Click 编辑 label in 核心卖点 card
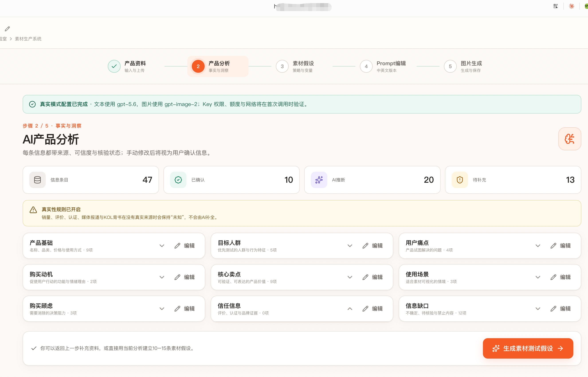This screenshot has width=588, height=377. [377, 277]
